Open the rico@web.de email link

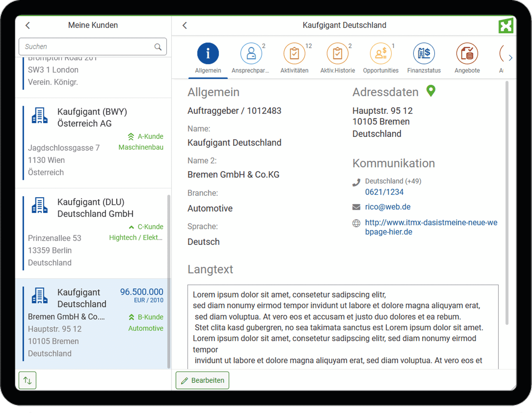click(x=388, y=207)
